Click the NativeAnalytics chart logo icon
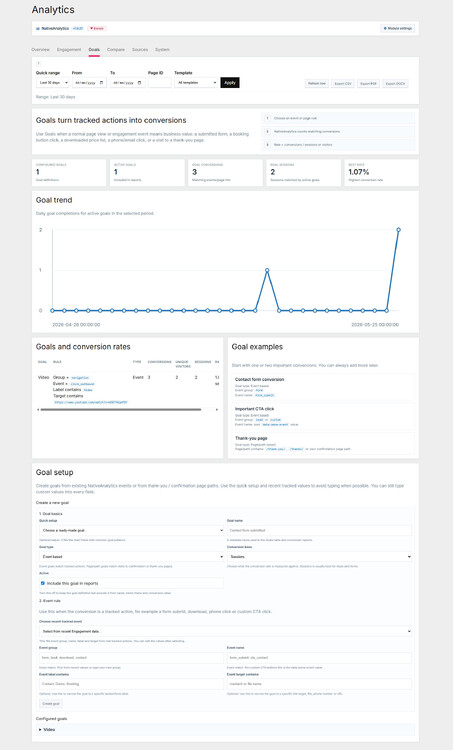This screenshot has width=453, height=750. pos(38,29)
